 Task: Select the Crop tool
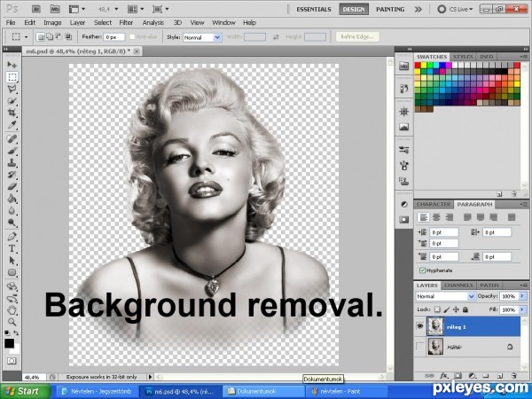click(x=12, y=113)
